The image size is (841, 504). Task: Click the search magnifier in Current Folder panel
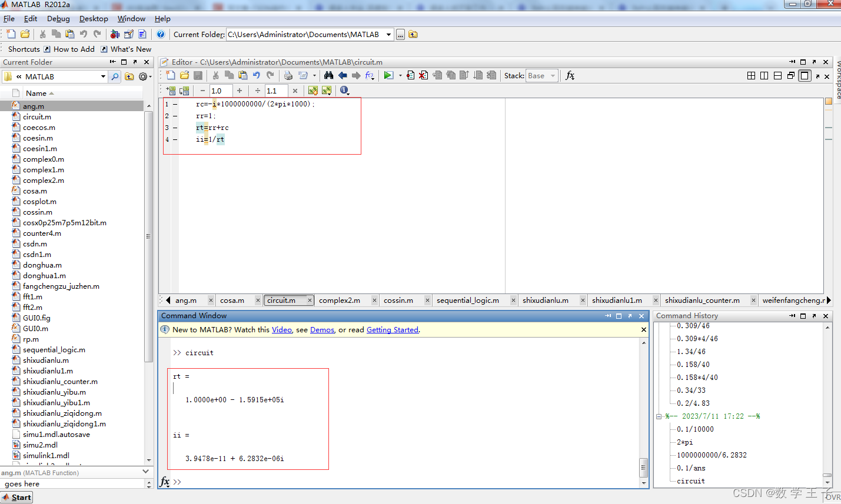(x=115, y=76)
